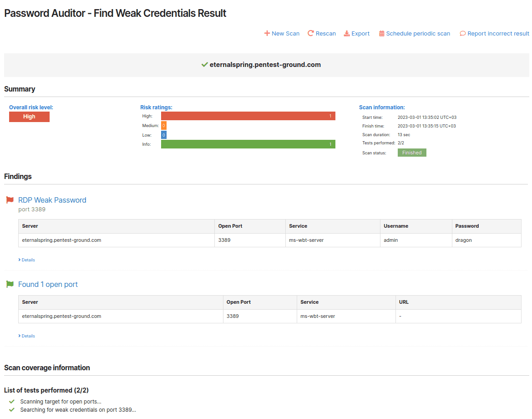Select the red flag icon beside RDP Weak Password
This screenshot has height=419, width=532.
(x=10, y=199)
